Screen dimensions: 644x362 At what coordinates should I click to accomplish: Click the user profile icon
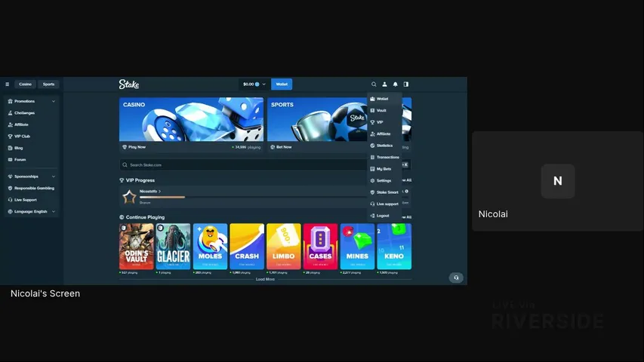(384, 84)
